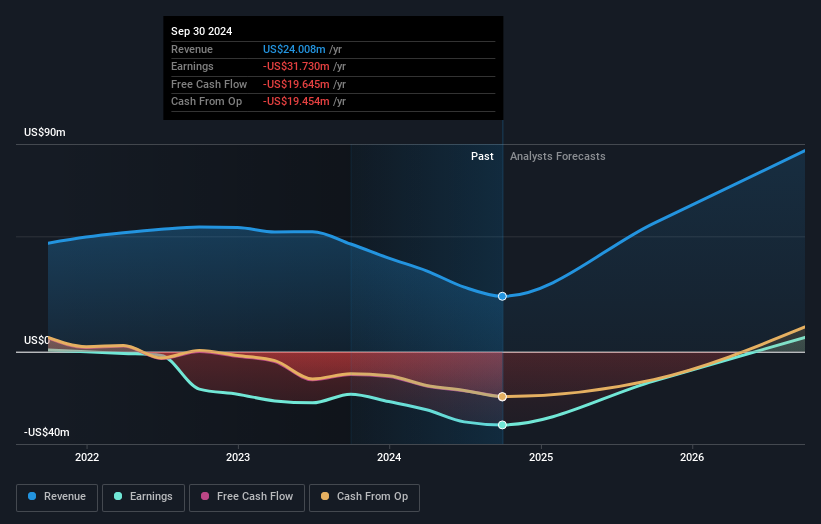Toggle the Revenue legend series
Viewport: 821px width, 524px height.
point(57,497)
